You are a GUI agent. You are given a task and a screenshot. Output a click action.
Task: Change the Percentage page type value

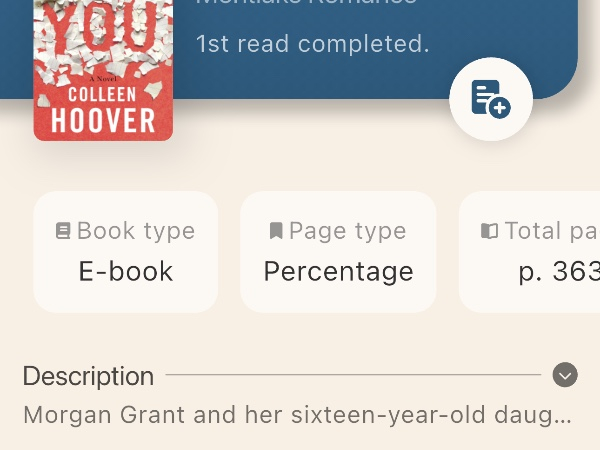338,271
